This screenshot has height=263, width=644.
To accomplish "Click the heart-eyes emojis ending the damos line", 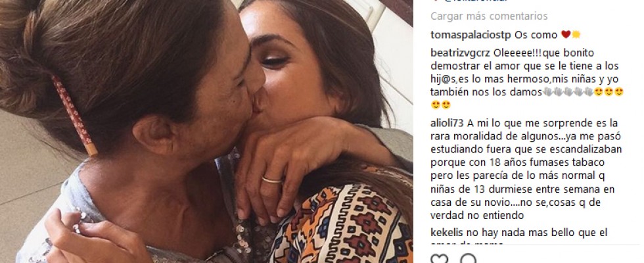I will [x=609, y=92].
